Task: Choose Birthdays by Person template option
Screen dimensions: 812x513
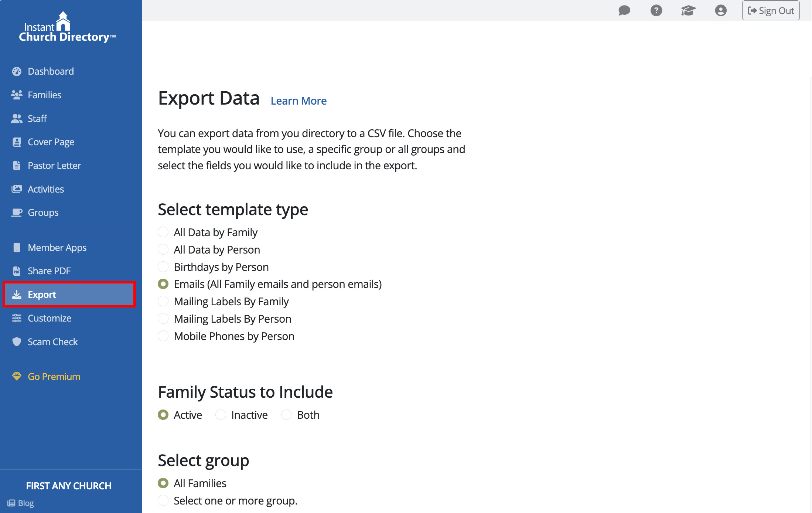Action: pos(163,267)
